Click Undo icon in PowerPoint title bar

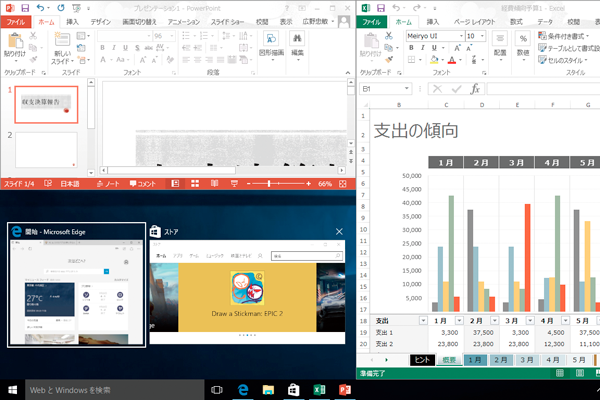coord(41,8)
